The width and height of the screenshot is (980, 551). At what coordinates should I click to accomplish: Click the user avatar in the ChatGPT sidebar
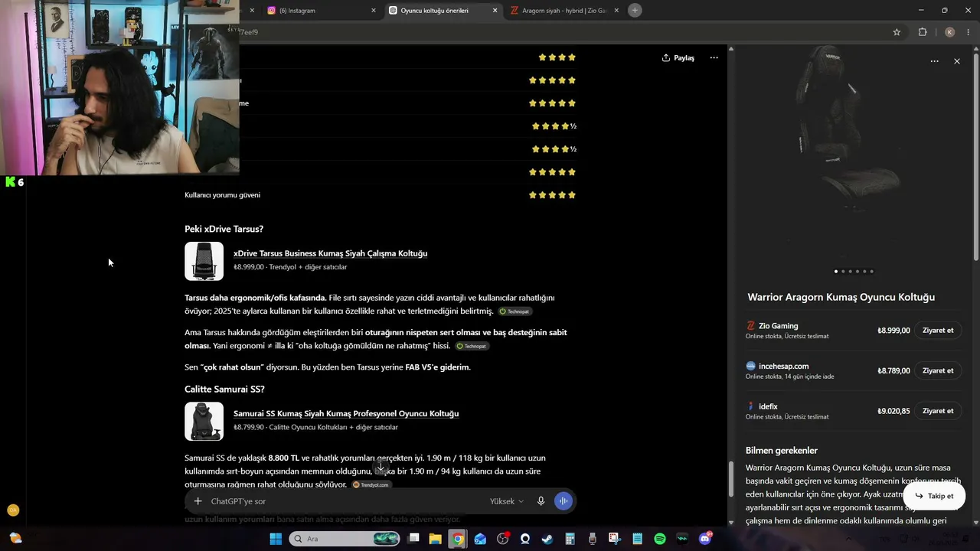point(12,510)
